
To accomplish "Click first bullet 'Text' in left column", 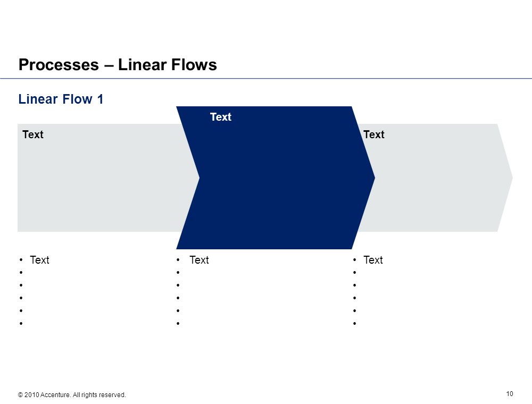I will [39, 260].
